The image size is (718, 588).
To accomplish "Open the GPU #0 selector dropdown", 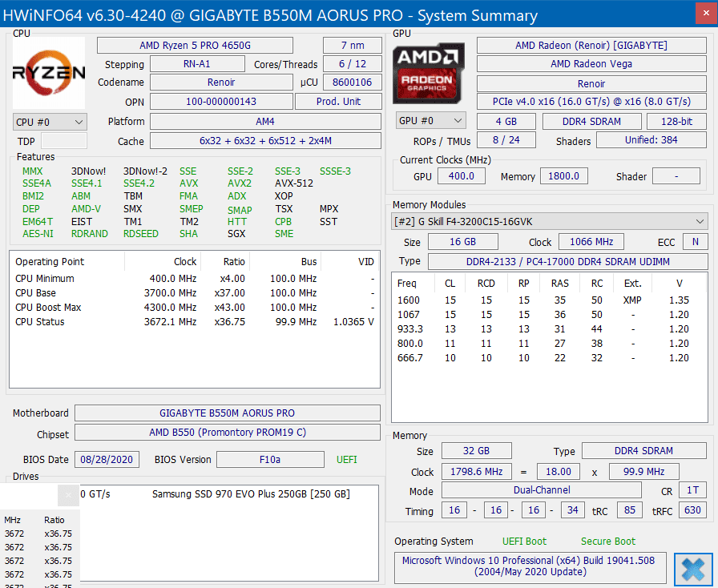I will pos(430,120).
